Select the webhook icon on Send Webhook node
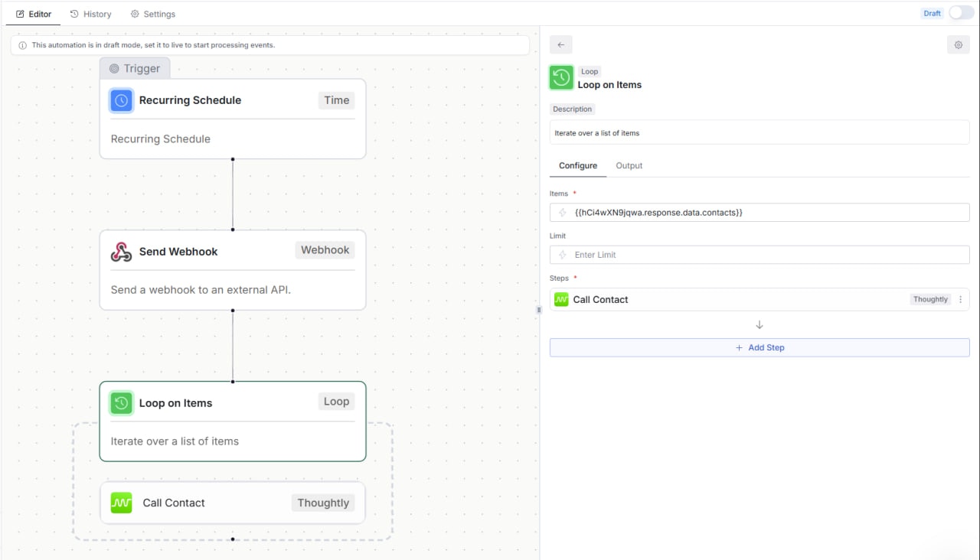 pyautogui.click(x=121, y=250)
